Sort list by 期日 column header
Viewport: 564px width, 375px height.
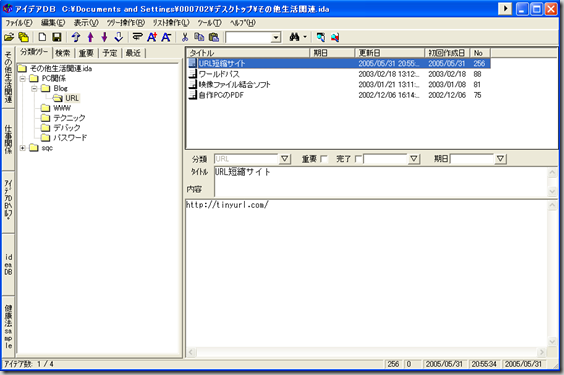[332, 53]
